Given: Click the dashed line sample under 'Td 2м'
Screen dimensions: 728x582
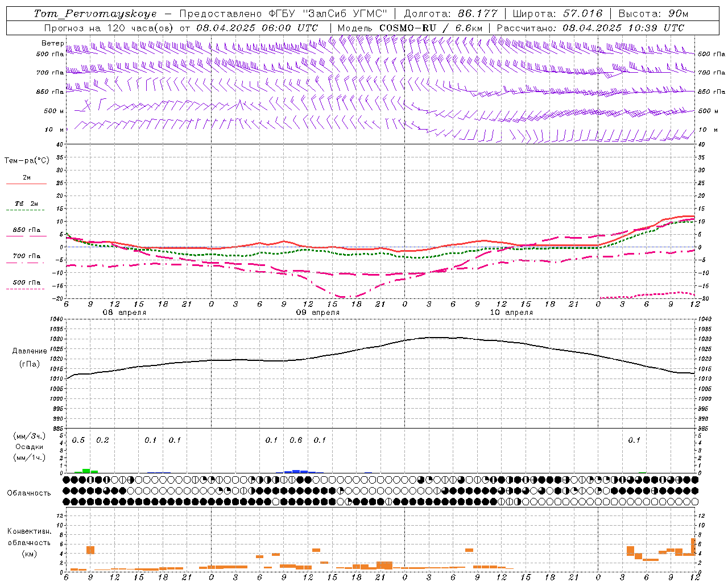Looking at the screenshot, I should (26, 210).
